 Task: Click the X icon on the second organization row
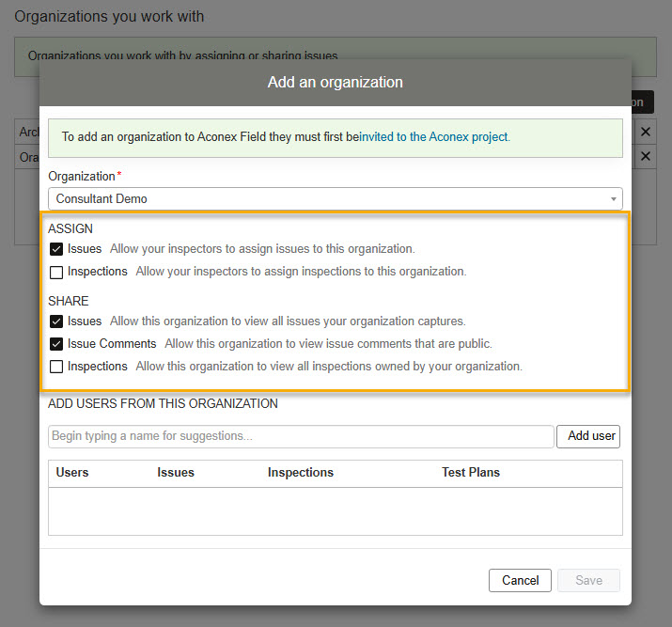645,157
